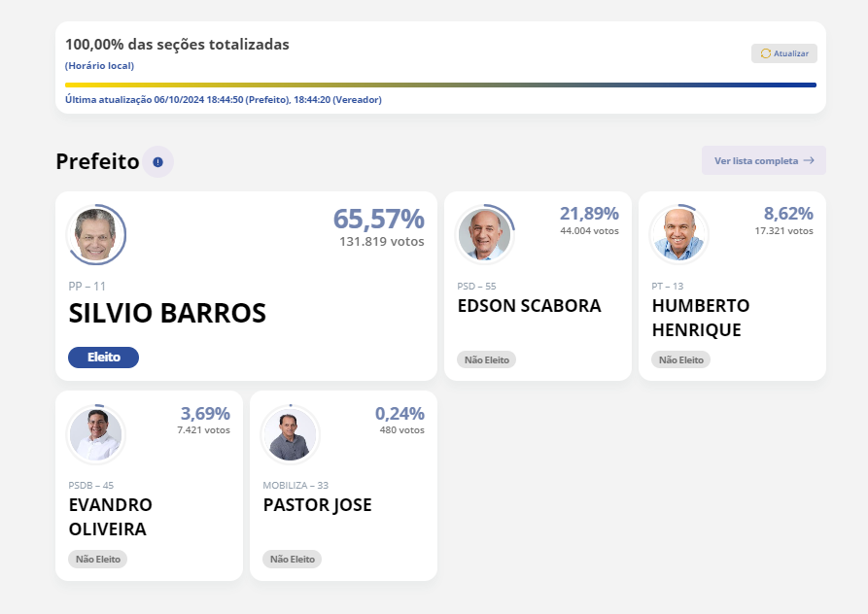Click the Horário local link

pos(99,66)
